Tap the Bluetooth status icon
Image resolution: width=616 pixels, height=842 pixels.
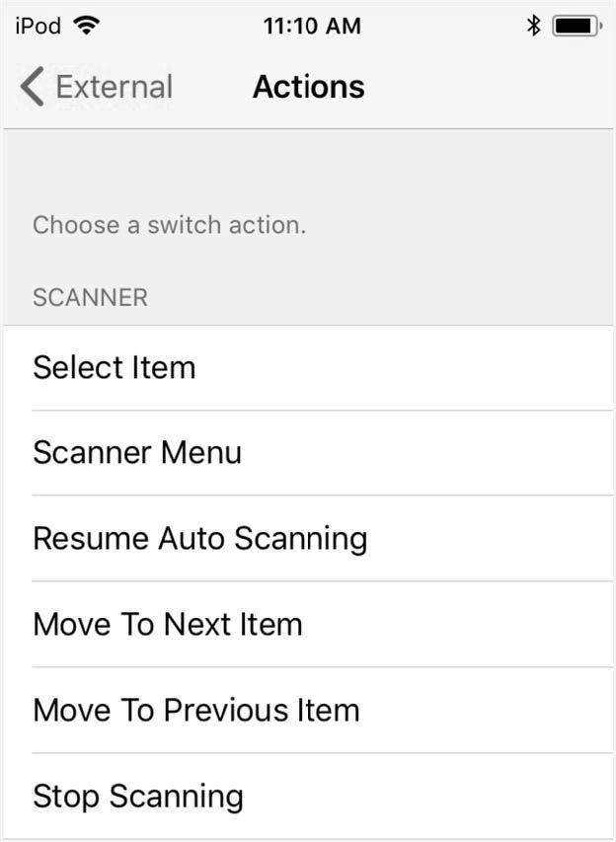(x=533, y=26)
